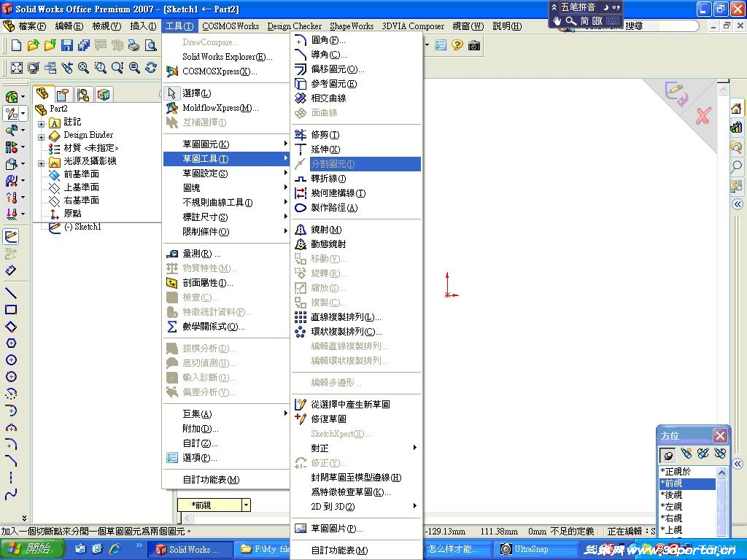The height and width of the screenshot is (560, 747).
Task: Open COSMOSWorks menu
Action: [x=231, y=26]
